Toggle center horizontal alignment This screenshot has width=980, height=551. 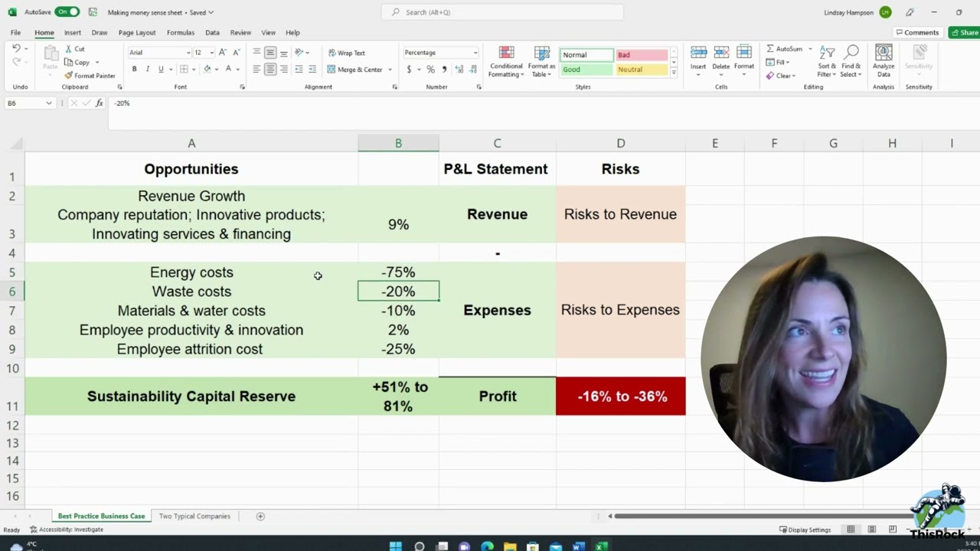[270, 69]
